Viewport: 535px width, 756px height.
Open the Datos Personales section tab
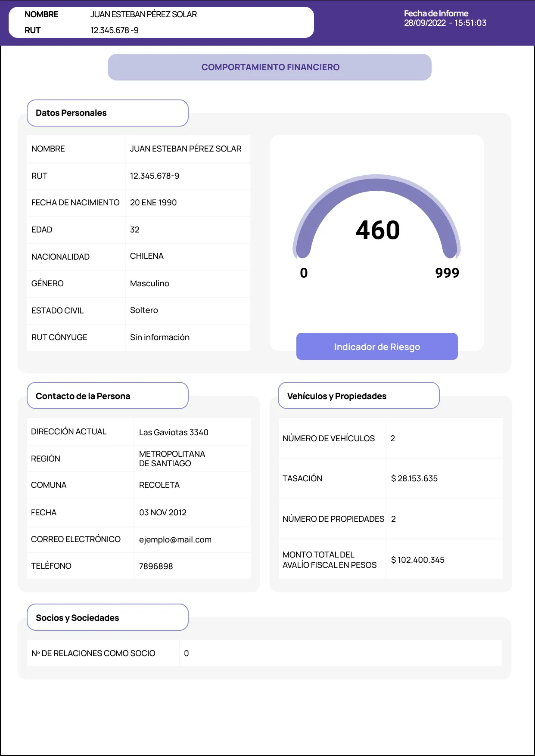coord(108,113)
